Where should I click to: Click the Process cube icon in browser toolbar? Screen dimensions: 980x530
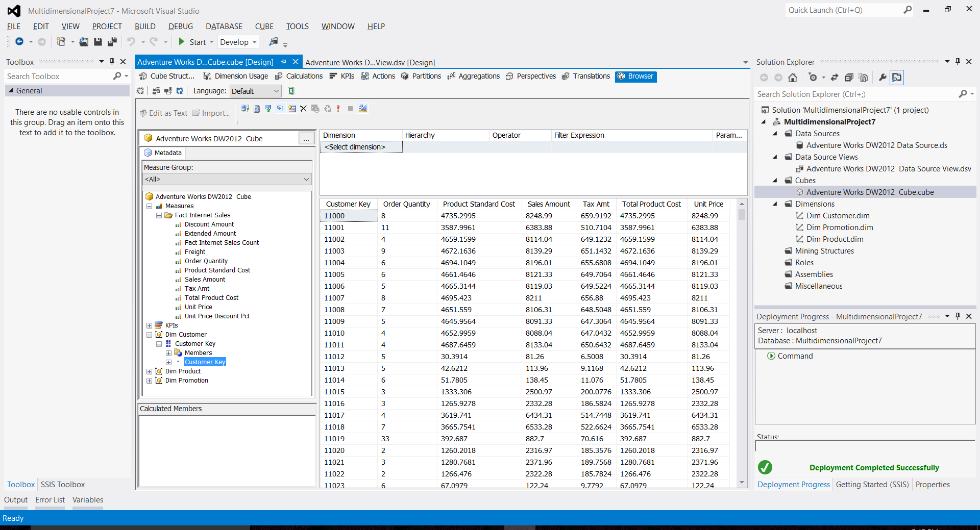(x=140, y=91)
